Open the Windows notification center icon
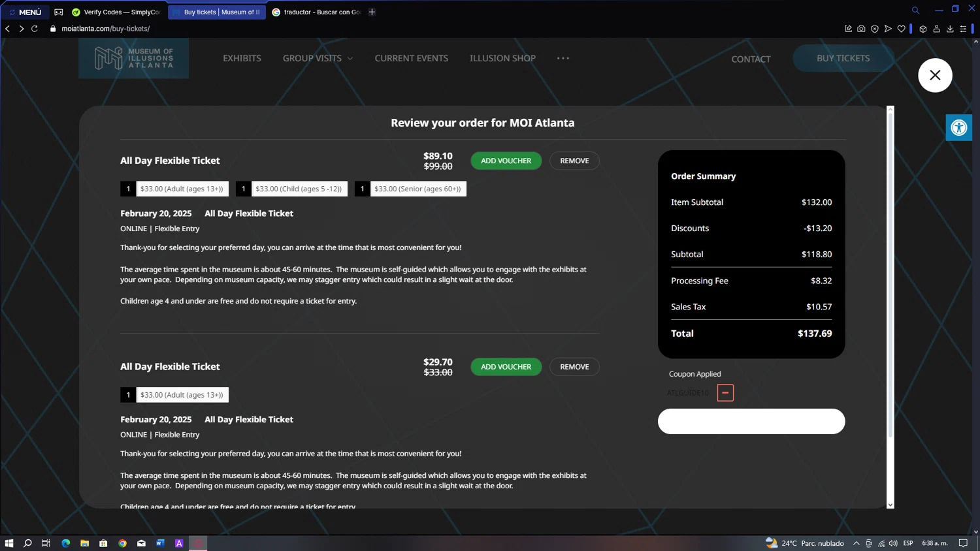Viewport: 980px width, 551px height. pos(963,543)
